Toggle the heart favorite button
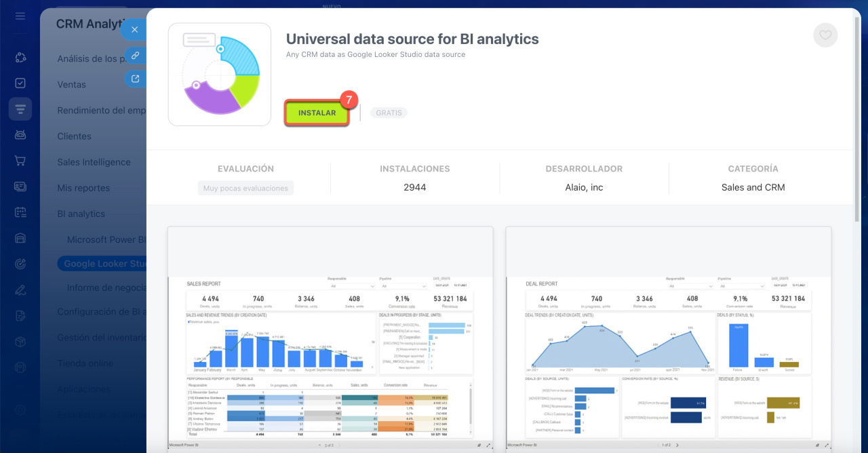 (825, 35)
